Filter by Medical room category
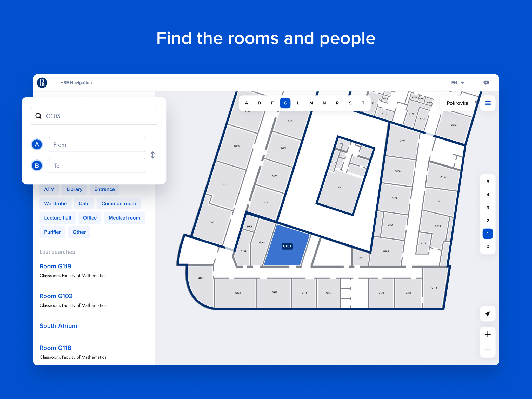532x399 pixels. pos(124,218)
